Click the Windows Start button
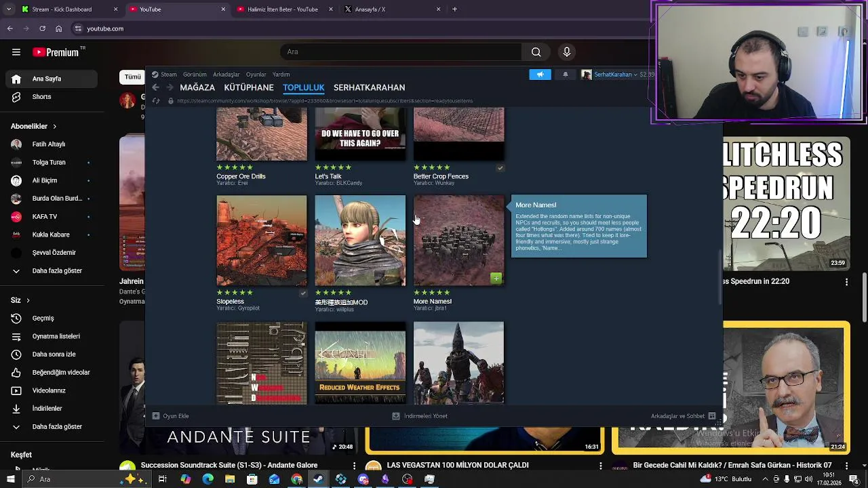Screen dimensions: 868x488 click(10, 479)
